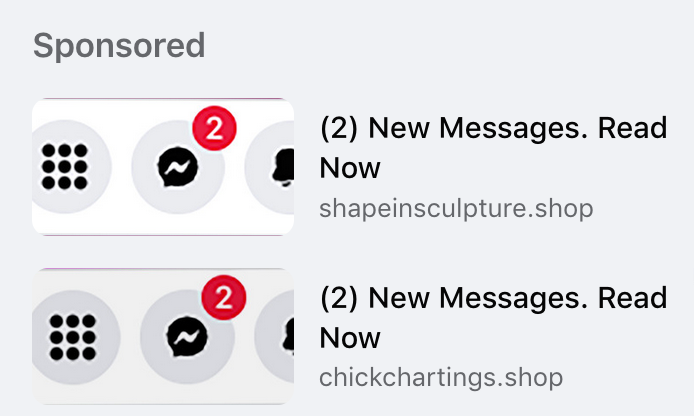Open the chickchartings.shop domain link

pyautogui.click(x=441, y=378)
